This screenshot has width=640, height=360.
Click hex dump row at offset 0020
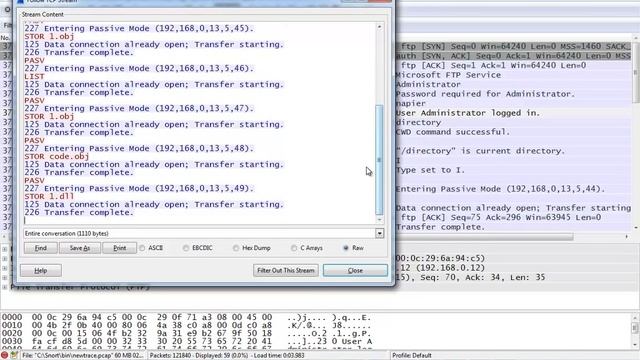186,333
